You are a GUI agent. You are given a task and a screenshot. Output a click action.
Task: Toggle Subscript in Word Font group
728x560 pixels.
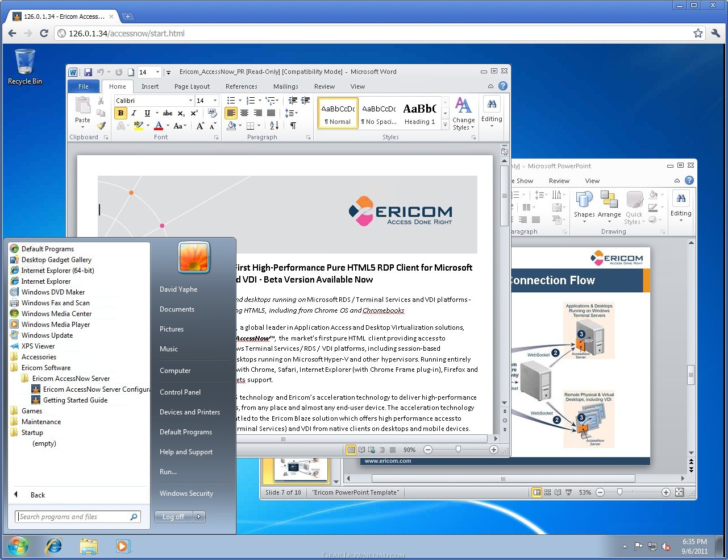tap(181, 113)
